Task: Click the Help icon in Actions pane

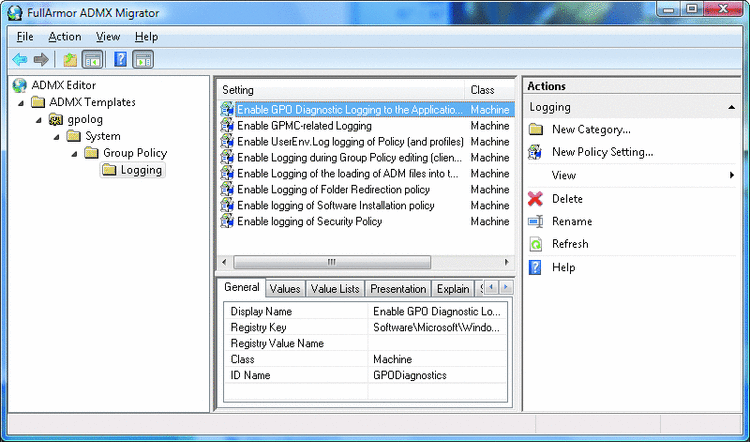Action: tap(535, 267)
